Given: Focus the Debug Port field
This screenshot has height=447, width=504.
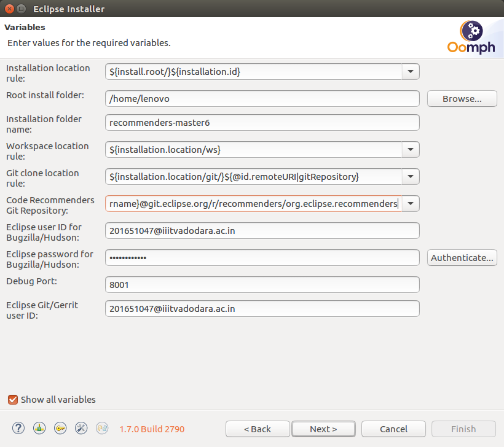Looking at the screenshot, I should [262, 284].
